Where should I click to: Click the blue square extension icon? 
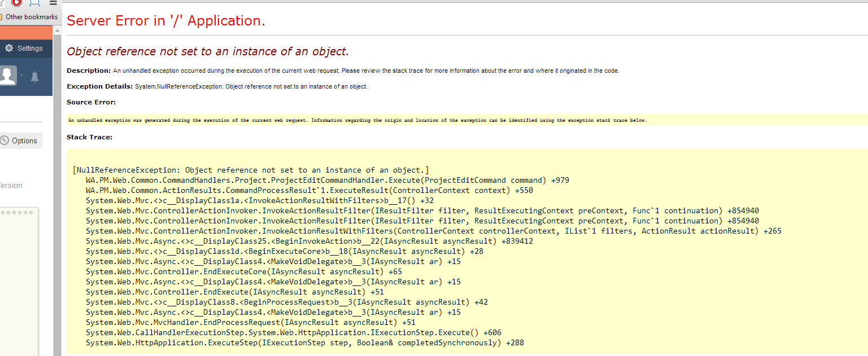coord(34,2)
